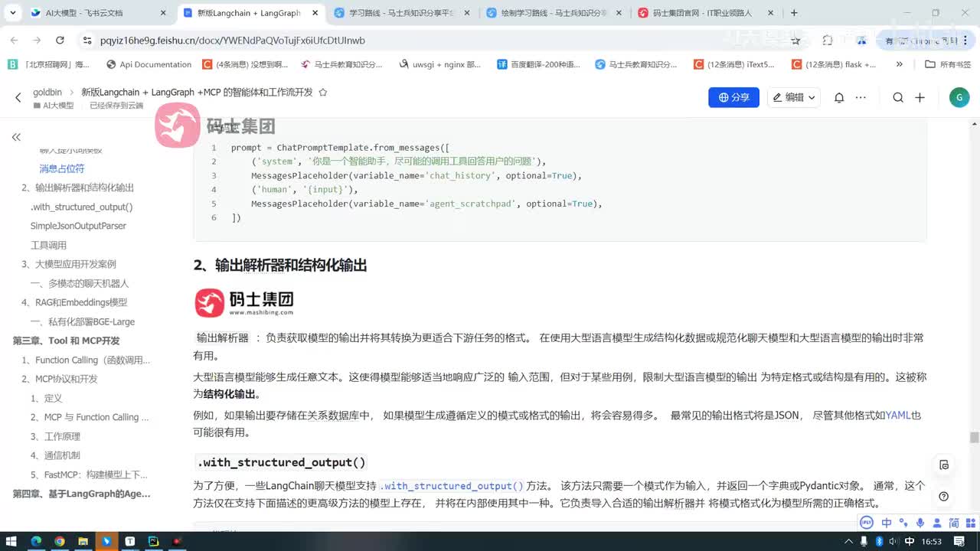Screen dimensions: 980x551
Task: Go back with the document back arrow
Action: click(x=18, y=98)
